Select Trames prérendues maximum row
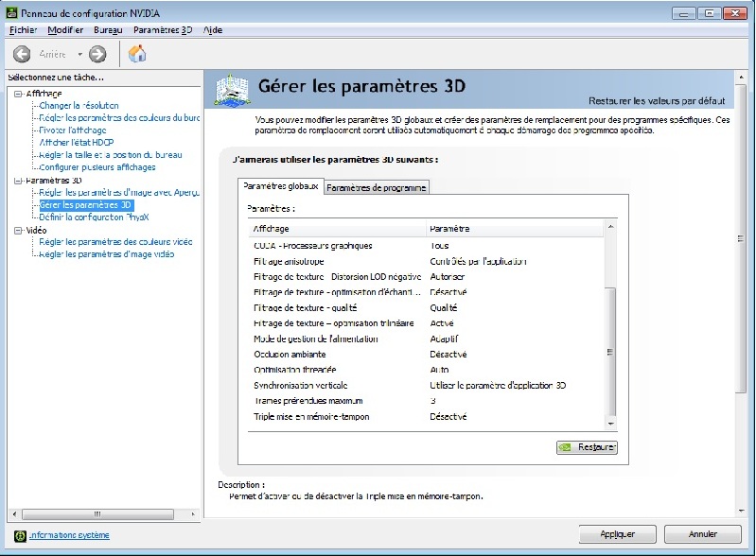756x556 pixels. click(426, 401)
